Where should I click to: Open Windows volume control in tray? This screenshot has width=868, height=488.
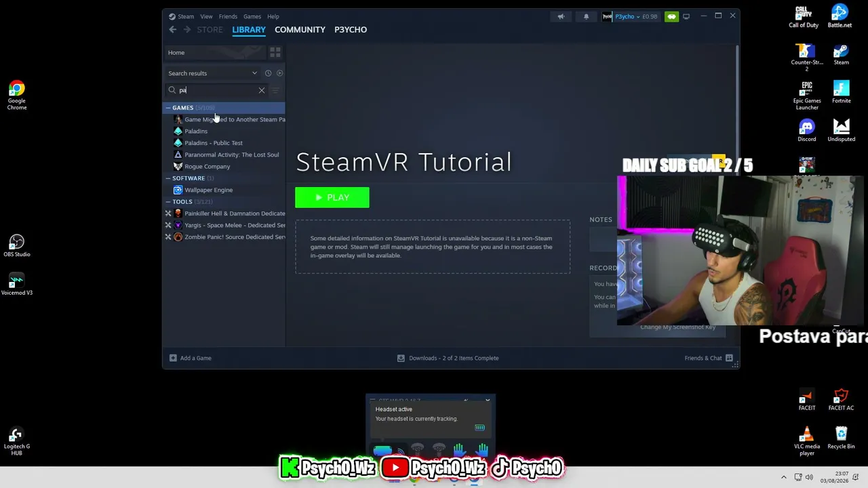pos(809,477)
